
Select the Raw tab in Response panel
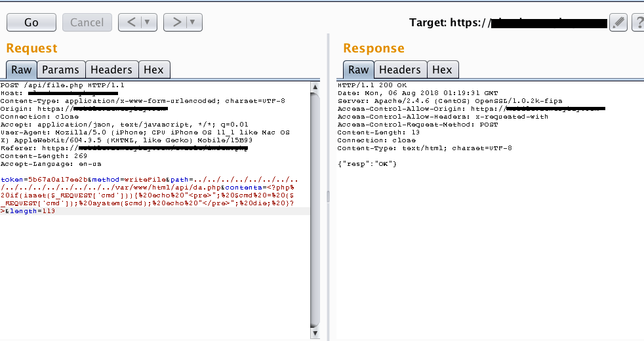click(x=358, y=70)
